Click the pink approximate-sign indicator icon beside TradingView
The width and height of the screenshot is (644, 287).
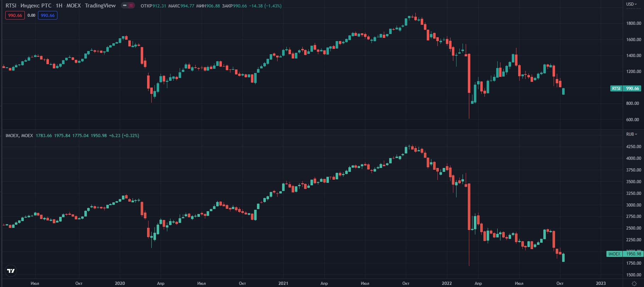click(131, 6)
